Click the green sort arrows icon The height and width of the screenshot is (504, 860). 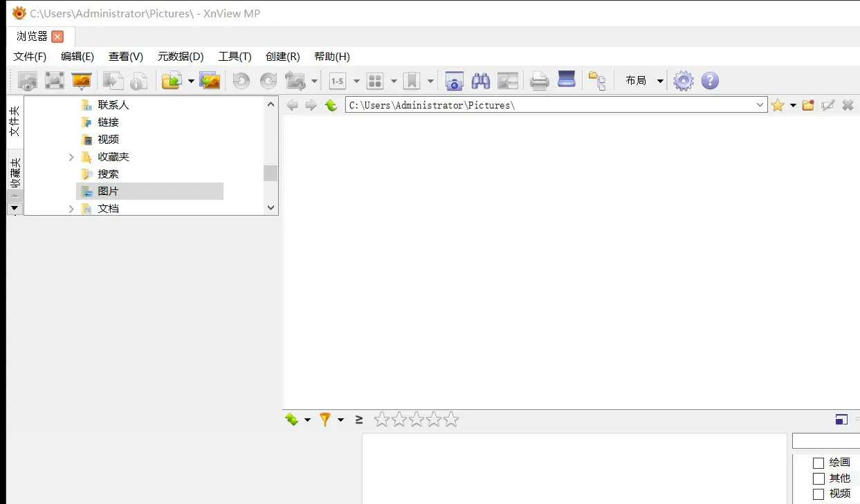pos(292,419)
